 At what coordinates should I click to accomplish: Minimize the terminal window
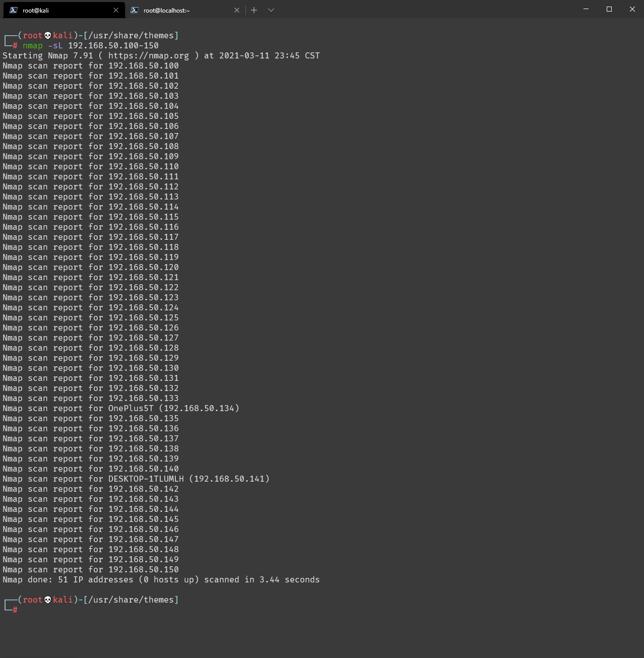[586, 9]
